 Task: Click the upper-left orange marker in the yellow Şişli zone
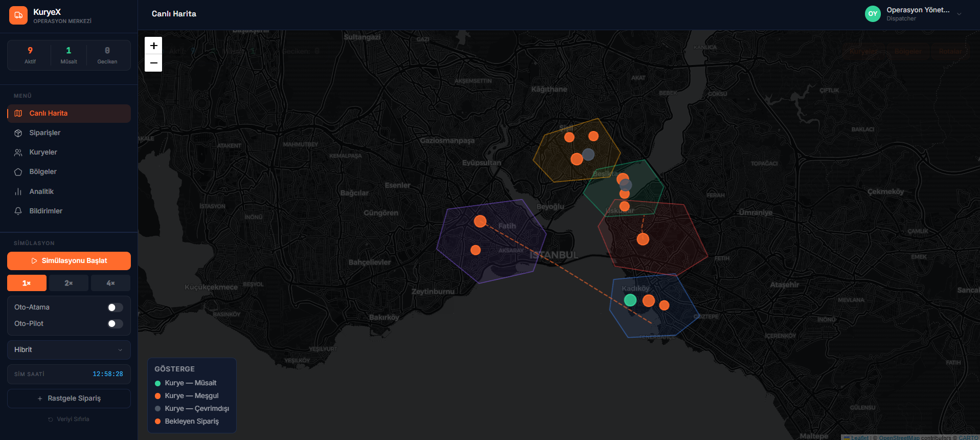point(569,137)
